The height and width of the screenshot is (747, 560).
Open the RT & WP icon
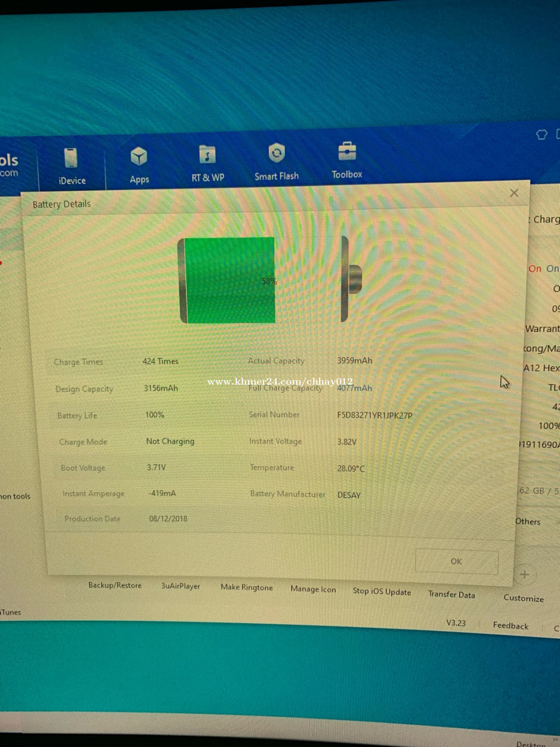[207, 155]
